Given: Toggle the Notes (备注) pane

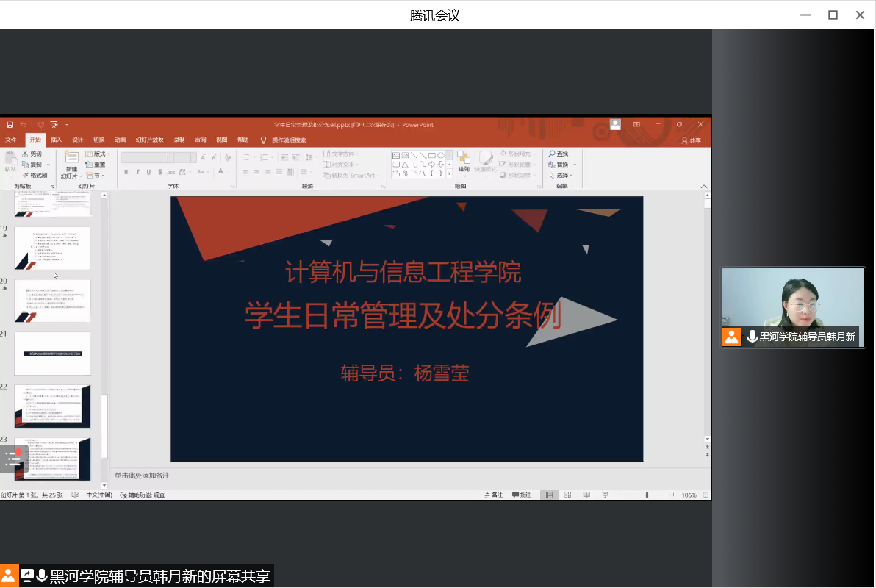Looking at the screenshot, I should tap(493, 495).
